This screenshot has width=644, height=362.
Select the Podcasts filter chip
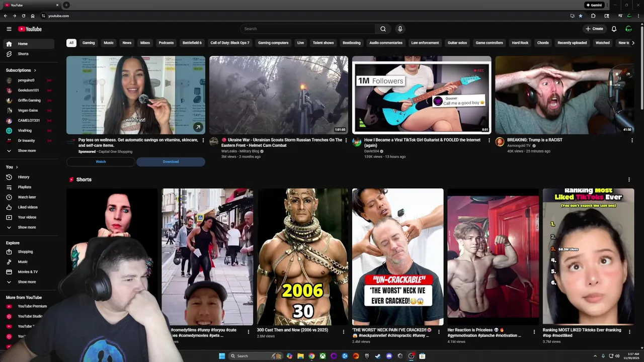point(166,43)
